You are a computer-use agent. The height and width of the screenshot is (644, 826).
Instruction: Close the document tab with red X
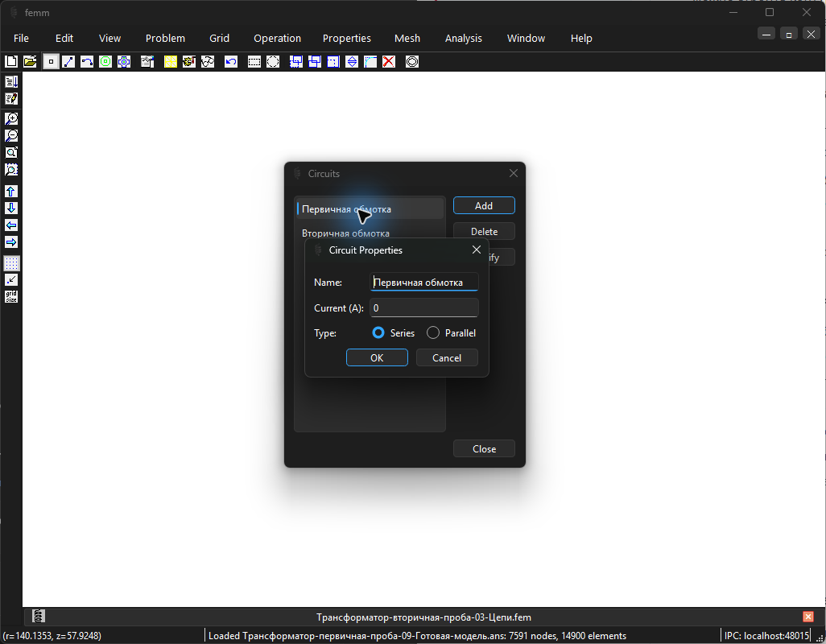[808, 617]
